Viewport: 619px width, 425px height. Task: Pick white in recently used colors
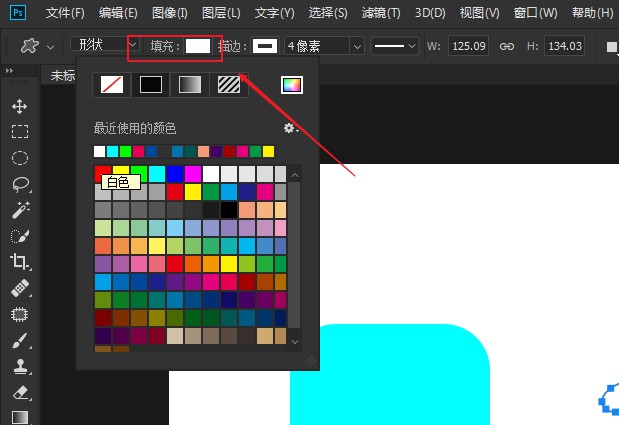pos(99,152)
